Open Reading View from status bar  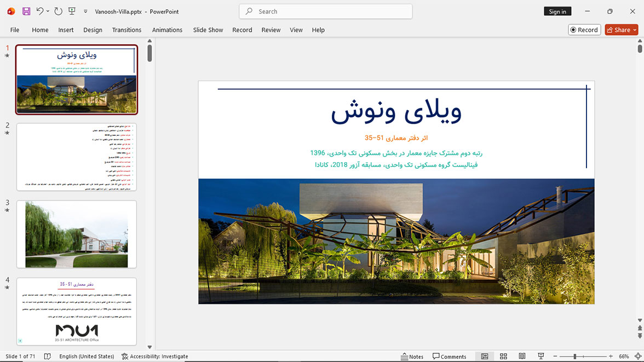coord(522,356)
